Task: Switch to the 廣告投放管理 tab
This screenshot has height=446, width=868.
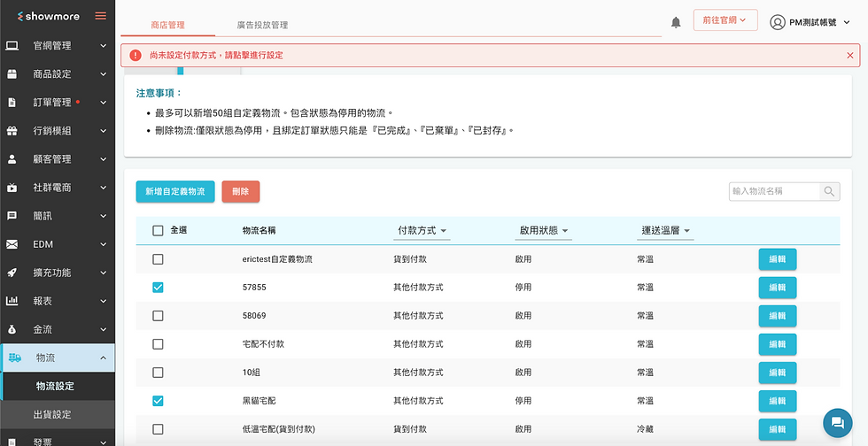Action: coord(262,25)
